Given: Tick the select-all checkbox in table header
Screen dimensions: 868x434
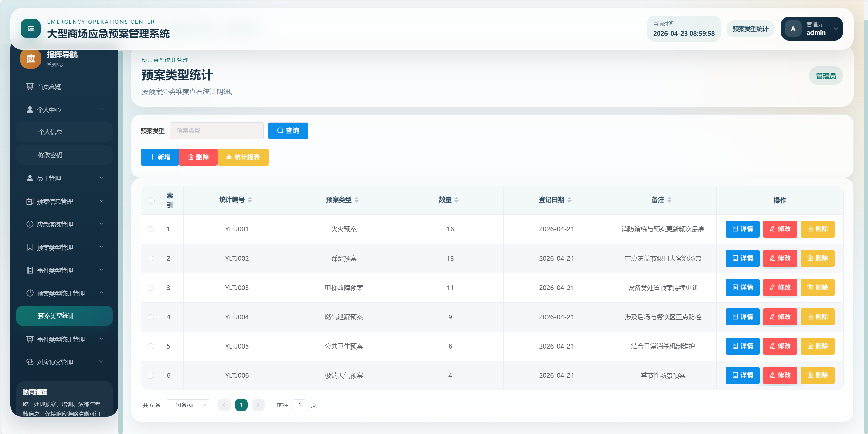Looking at the screenshot, I should point(151,200).
